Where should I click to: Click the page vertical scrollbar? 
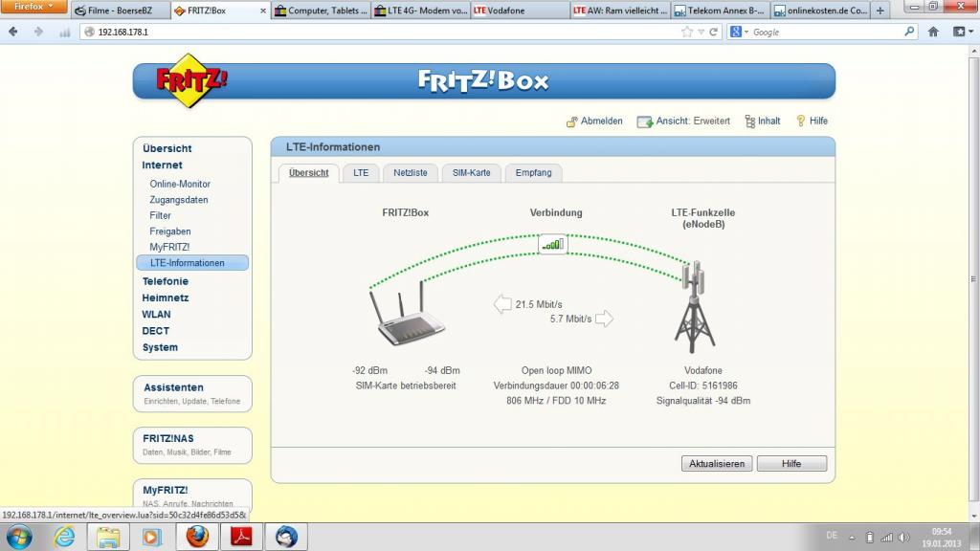pyautogui.click(x=973, y=279)
